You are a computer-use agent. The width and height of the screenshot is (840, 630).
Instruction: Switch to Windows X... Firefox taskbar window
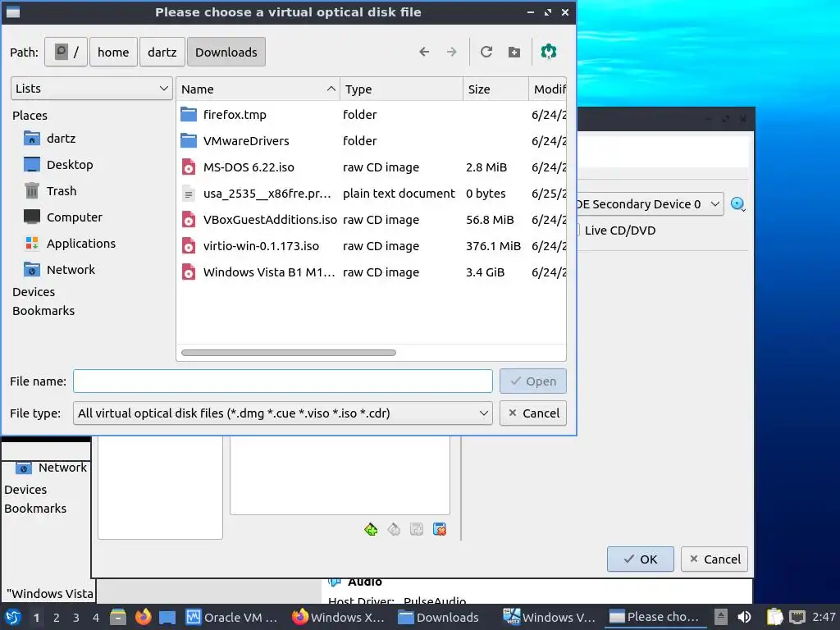338,617
